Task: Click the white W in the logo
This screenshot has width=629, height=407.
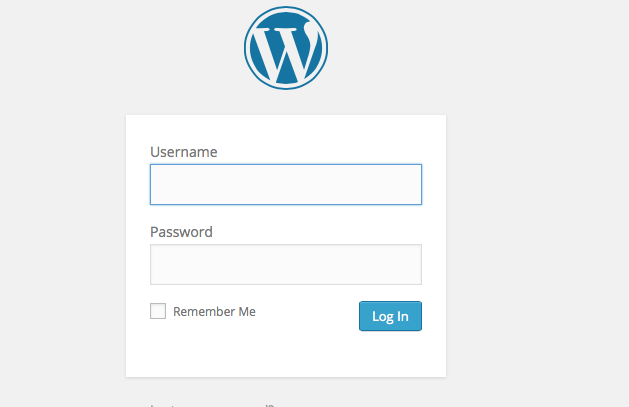Action: [x=286, y=48]
